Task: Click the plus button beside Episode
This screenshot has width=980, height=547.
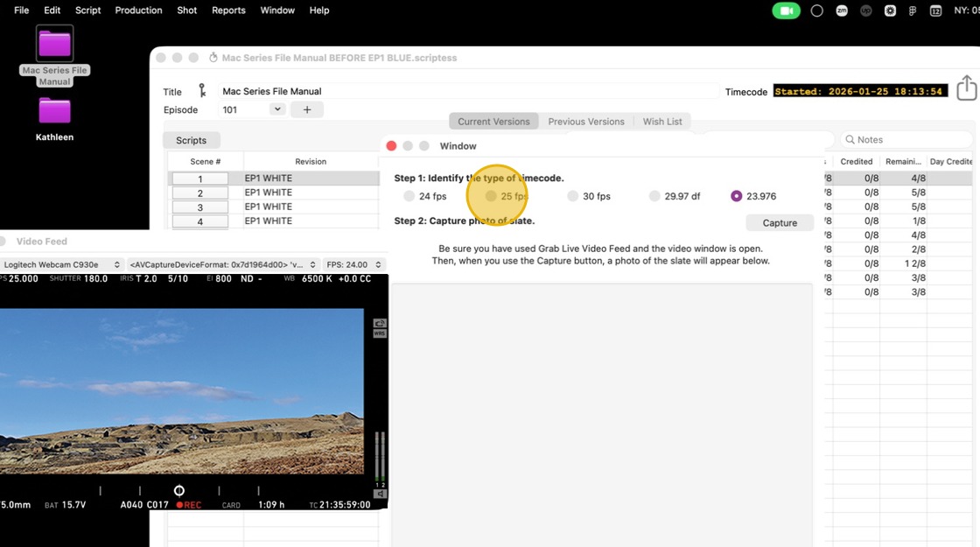Action: [307, 109]
